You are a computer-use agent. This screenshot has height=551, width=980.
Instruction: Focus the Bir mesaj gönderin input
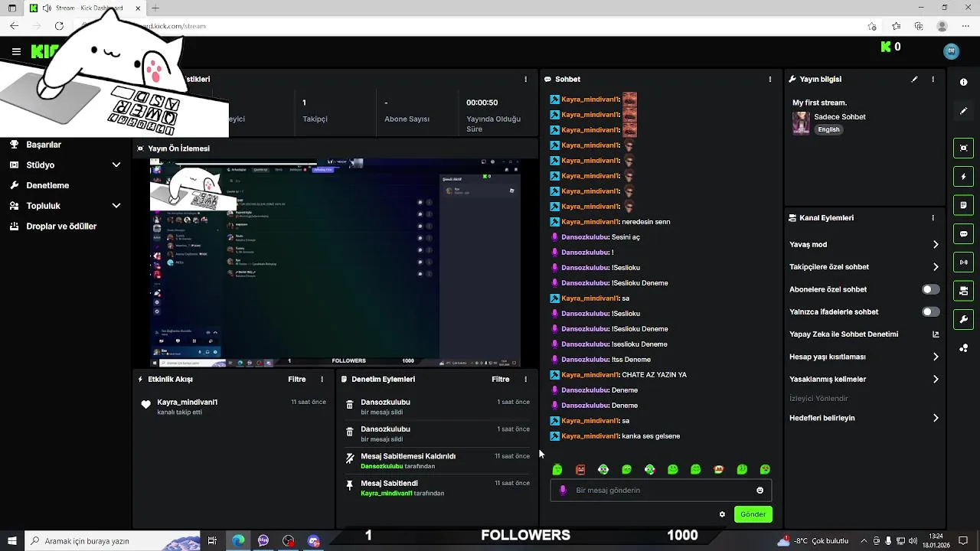pyautogui.click(x=661, y=491)
